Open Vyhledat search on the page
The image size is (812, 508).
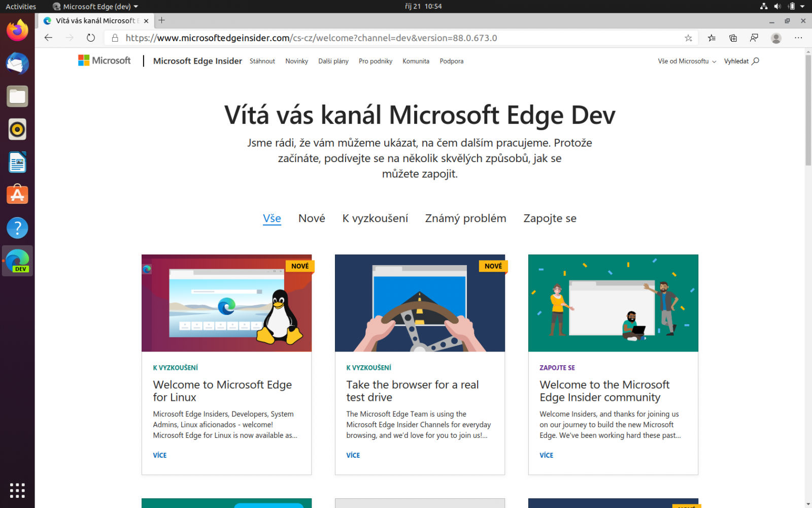point(741,61)
